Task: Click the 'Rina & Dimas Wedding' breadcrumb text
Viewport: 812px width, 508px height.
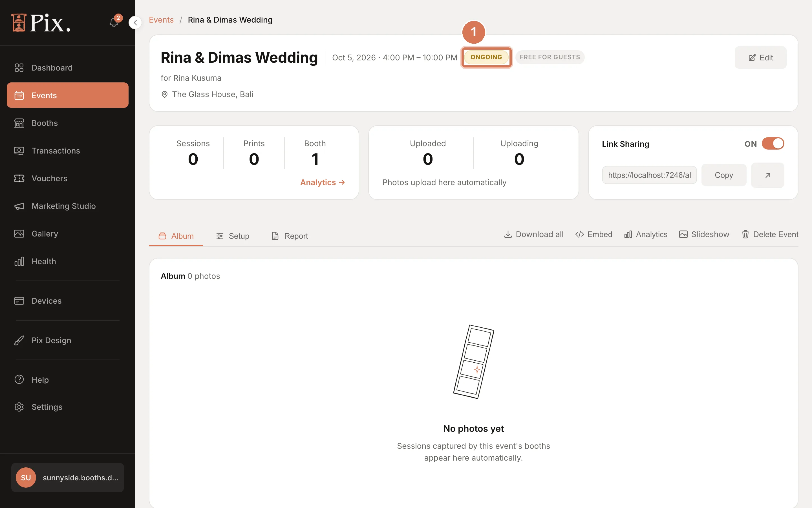Action: (230, 20)
